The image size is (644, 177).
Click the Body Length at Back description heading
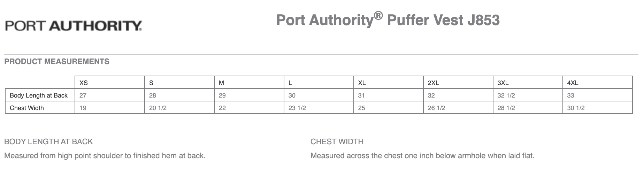[x=48, y=141]
